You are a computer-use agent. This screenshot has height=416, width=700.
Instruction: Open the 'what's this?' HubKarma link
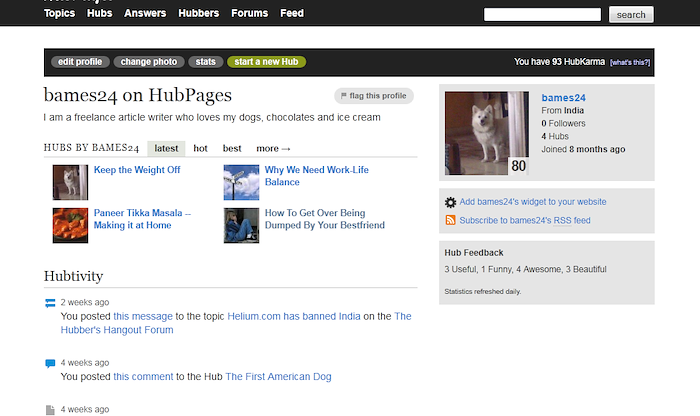(x=630, y=62)
